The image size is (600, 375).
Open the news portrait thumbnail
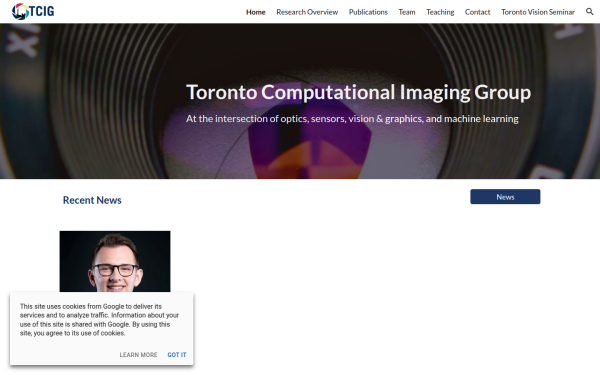(x=115, y=261)
